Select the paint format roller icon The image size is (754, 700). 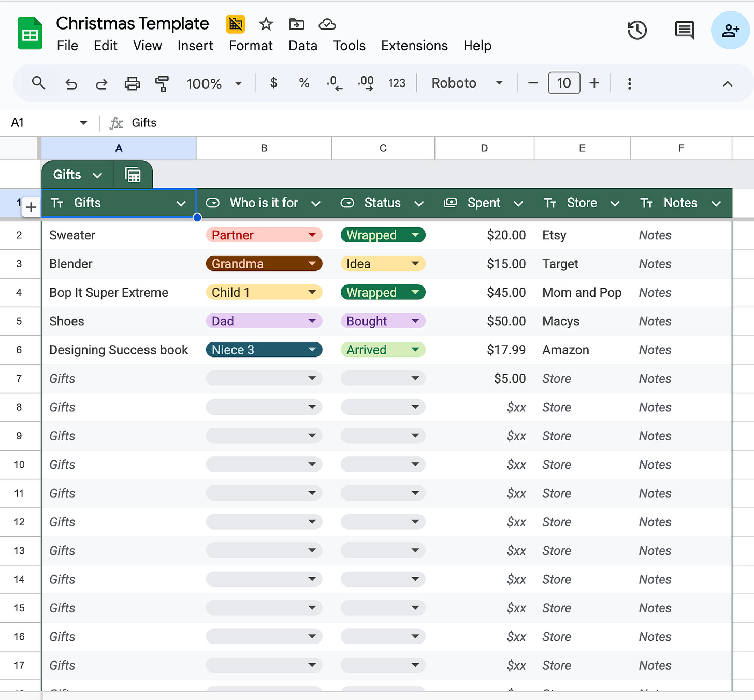point(162,83)
